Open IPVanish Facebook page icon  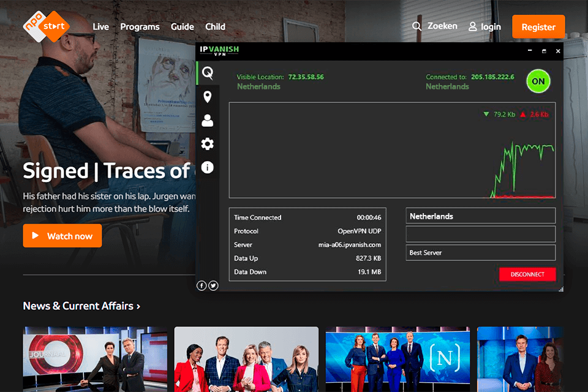tap(202, 286)
